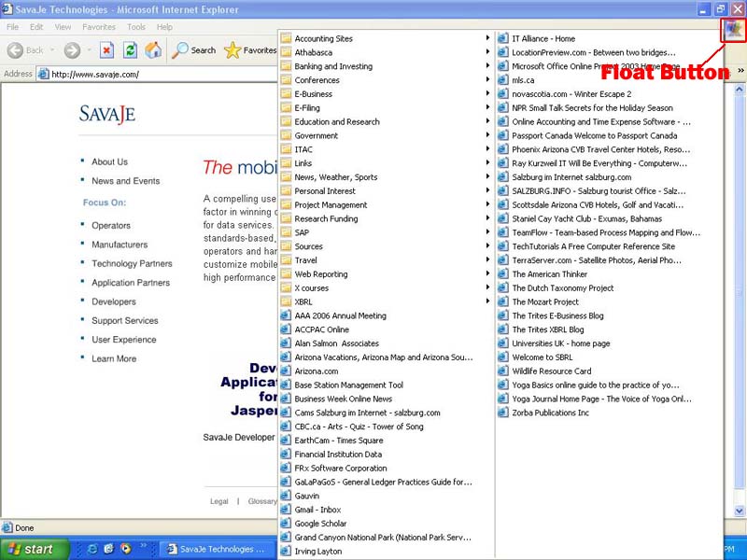This screenshot has height=560, width=747.
Task: Open the Technology Partners link
Action: point(132,264)
